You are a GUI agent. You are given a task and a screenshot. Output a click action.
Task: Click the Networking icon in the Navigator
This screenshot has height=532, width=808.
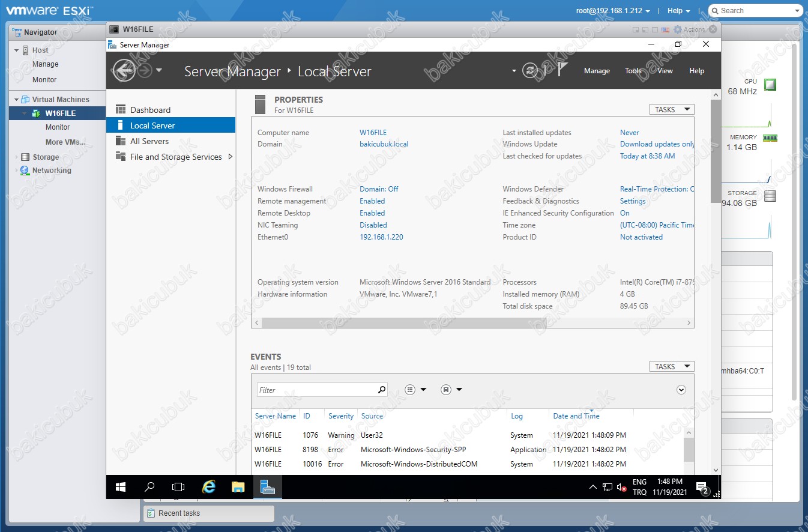(25, 171)
